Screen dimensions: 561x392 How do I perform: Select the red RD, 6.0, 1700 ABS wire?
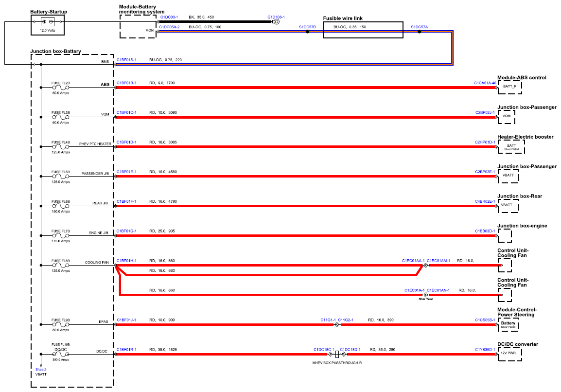tap(306, 88)
